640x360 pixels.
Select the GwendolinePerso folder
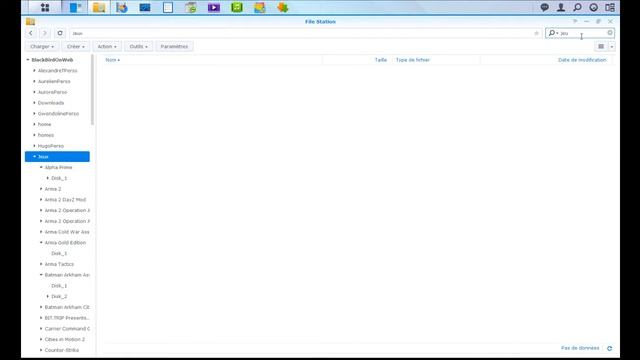(x=58, y=113)
